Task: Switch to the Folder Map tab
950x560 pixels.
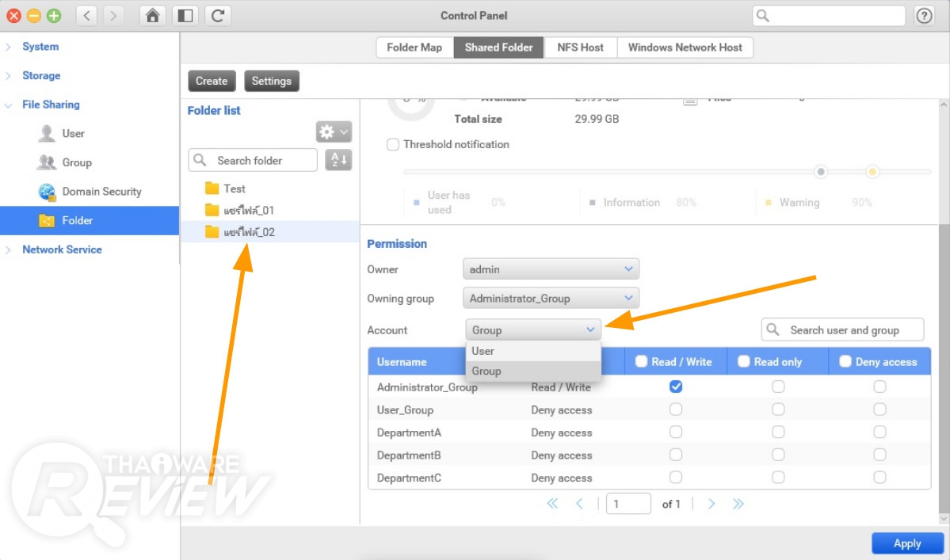Action: pyautogui.click(x=414, y=48)
